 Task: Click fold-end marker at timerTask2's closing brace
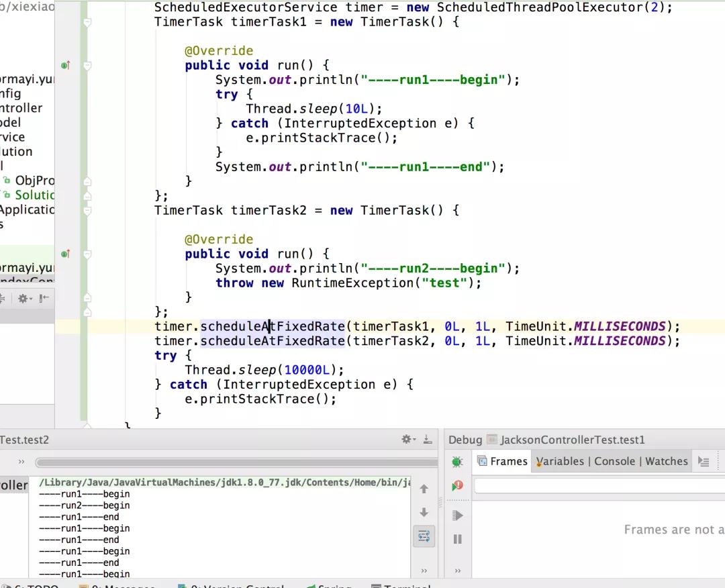pos(87,312)
